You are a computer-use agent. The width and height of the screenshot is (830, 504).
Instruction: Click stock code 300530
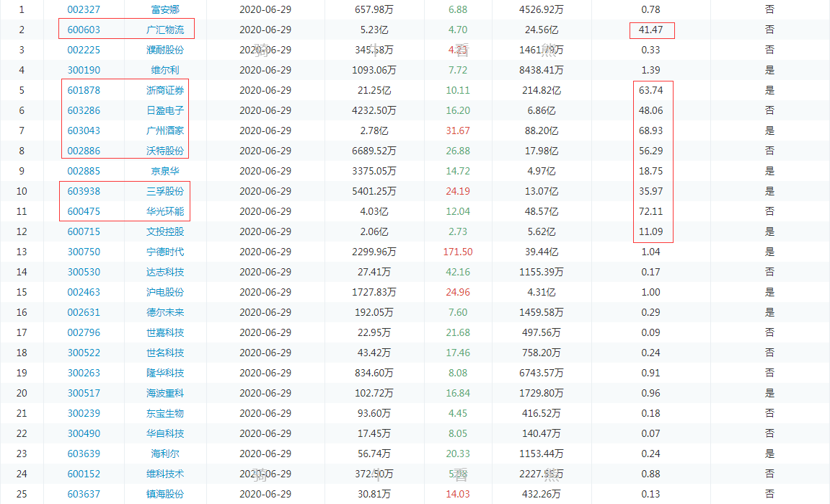click(x=84, y=272)
